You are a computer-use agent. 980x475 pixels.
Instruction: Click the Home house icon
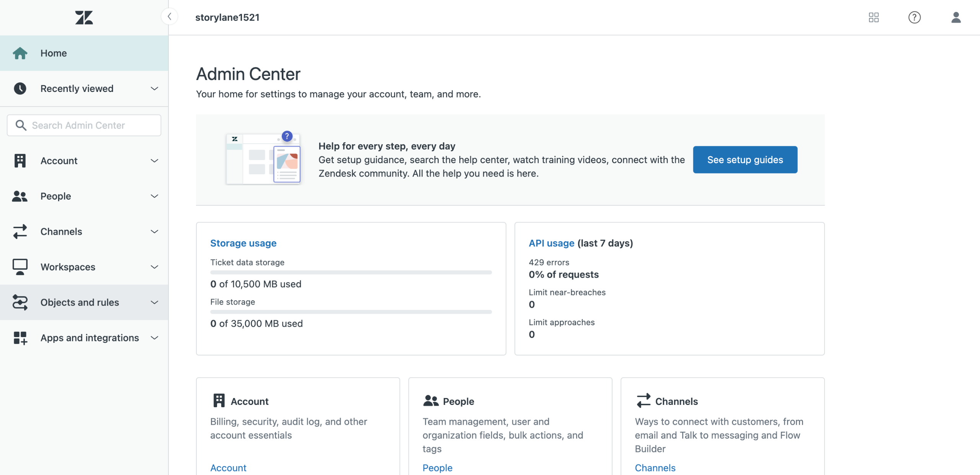[20, 53]
